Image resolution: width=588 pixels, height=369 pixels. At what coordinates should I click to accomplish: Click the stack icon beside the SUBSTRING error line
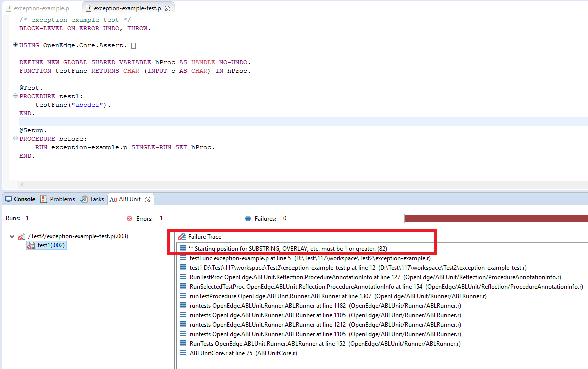tap(183, 248)
